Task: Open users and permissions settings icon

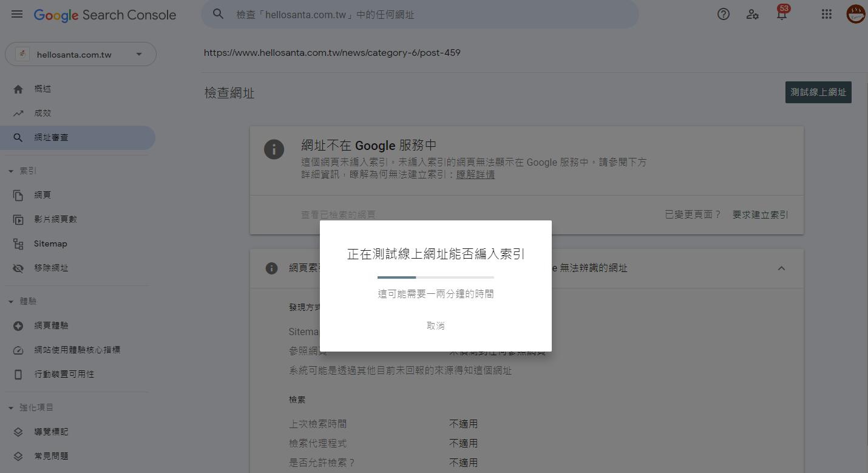Action: (753, 14)
